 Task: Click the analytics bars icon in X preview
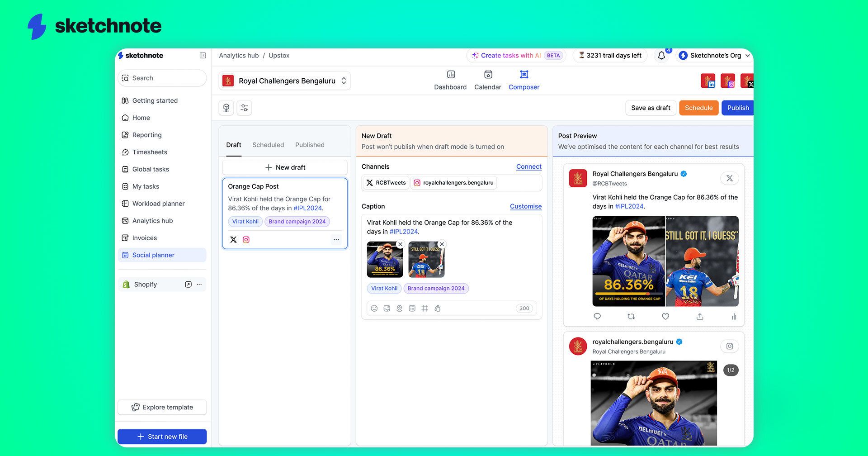734,317
